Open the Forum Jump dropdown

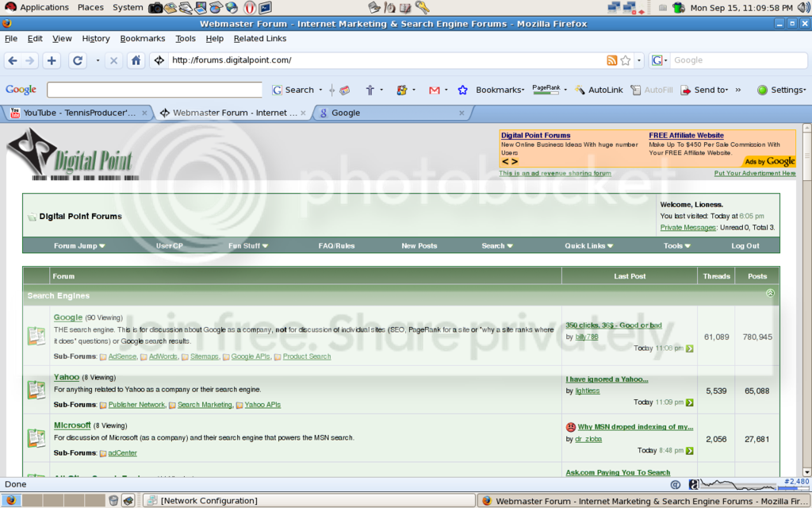coord(79,246)
